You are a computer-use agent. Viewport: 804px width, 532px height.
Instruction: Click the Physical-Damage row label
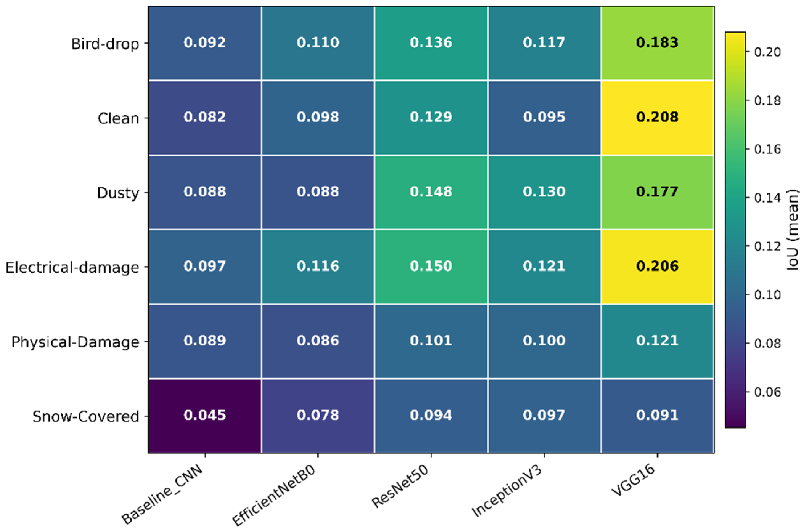76,342
